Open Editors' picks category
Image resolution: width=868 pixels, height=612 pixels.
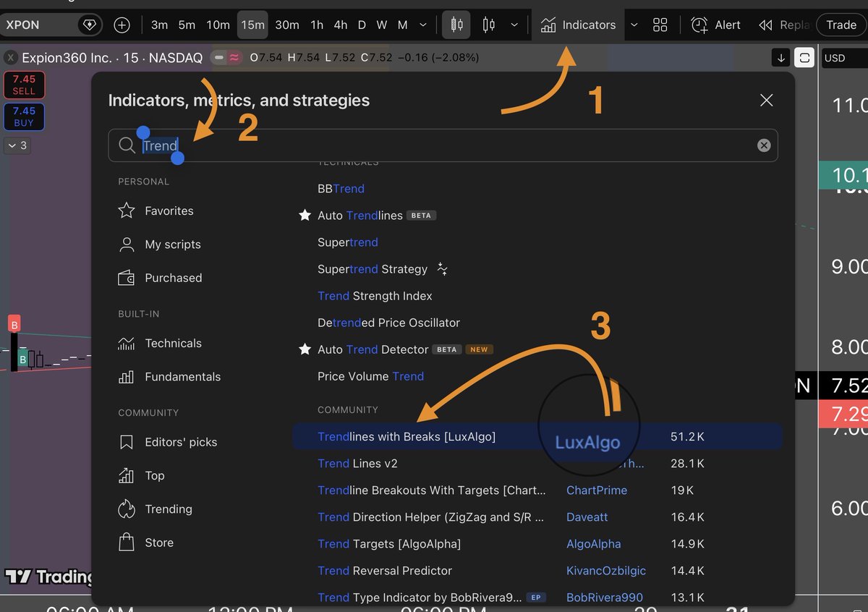167,442
